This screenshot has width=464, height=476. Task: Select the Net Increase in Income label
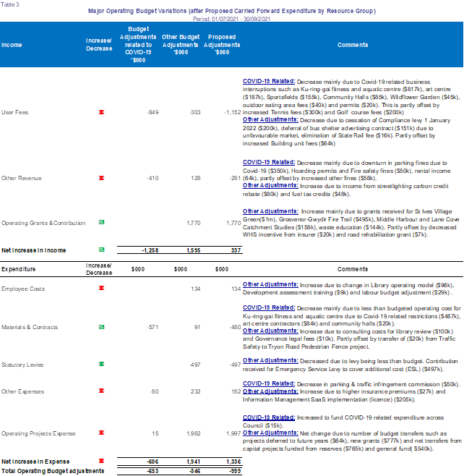click(34, 250)
